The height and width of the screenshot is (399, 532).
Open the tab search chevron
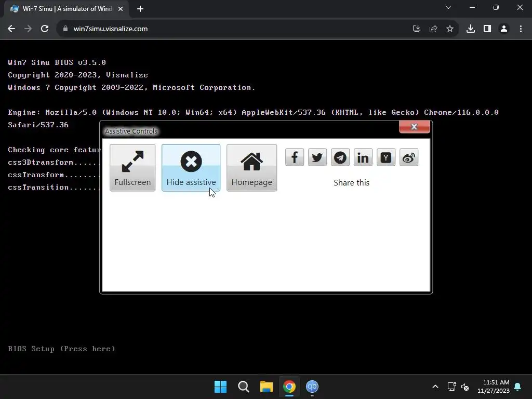[448, 7]
